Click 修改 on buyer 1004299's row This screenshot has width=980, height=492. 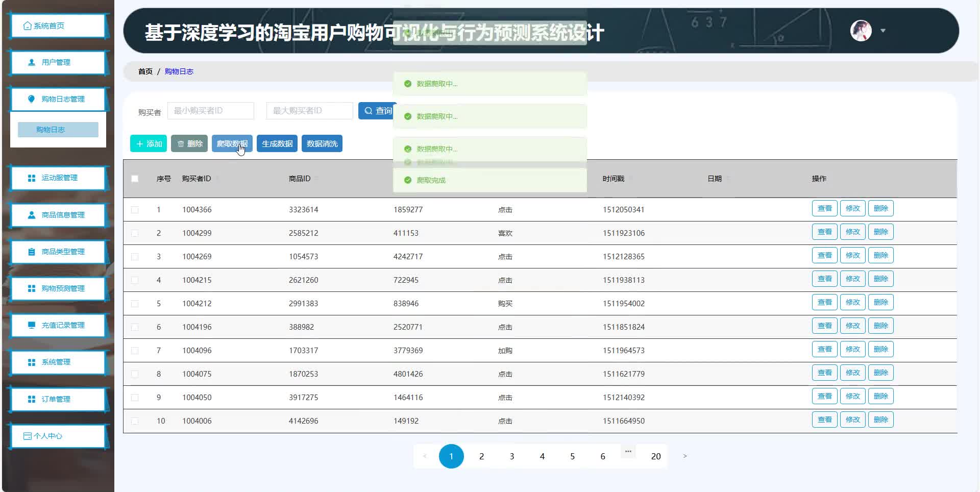(852, 231)
